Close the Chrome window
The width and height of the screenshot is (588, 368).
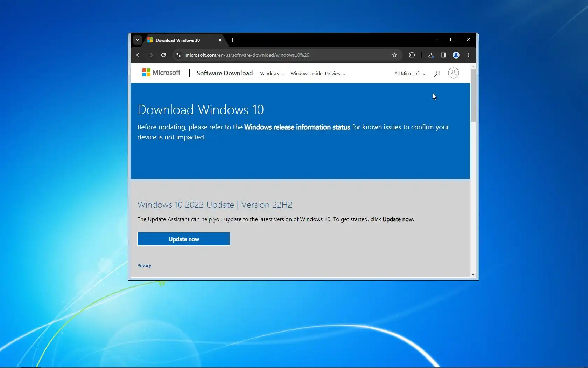tap(468, 40)
